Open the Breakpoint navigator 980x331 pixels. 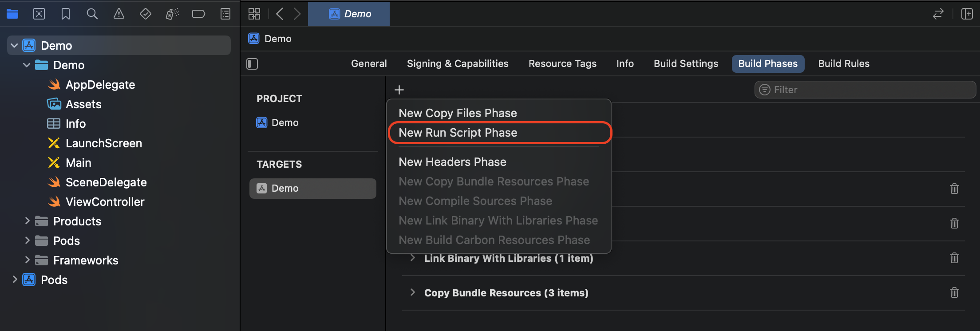coord(198,14)
